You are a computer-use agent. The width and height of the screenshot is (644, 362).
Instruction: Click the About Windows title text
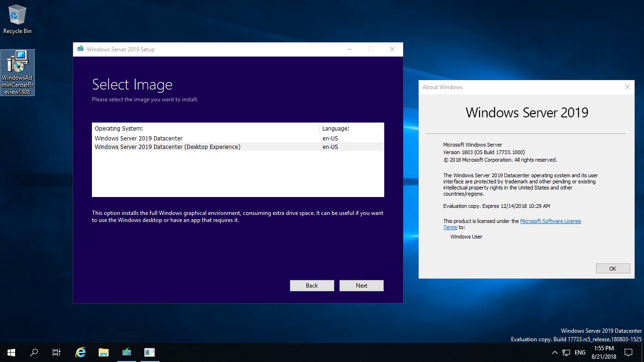coord(442,87)
